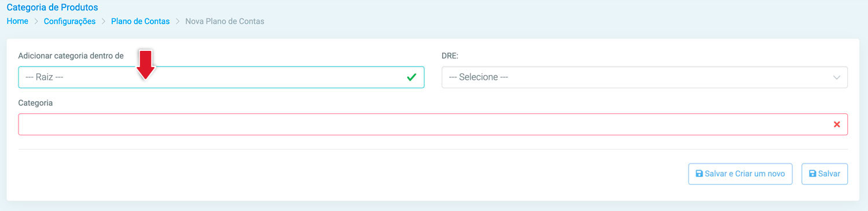Focus the empty Categoria text field

click(433, 124)
